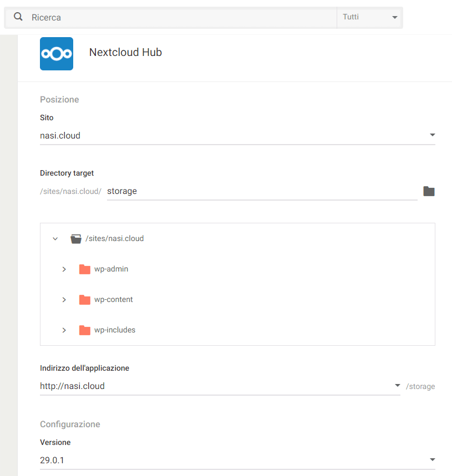Viewport: 452px width, 476px height.
Task: Click the wp-admin folder icon
Action: (x=84, y=269)
